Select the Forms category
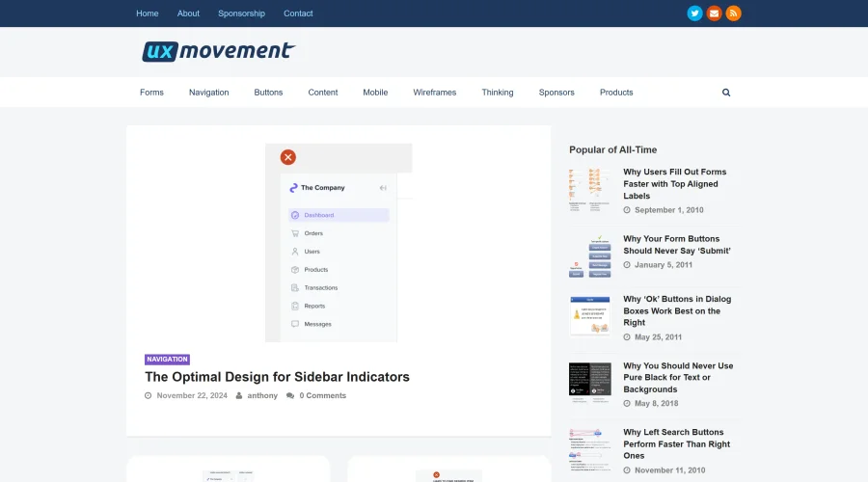Image resolution: width=868 pixels, height=482 pixels. 151,93
